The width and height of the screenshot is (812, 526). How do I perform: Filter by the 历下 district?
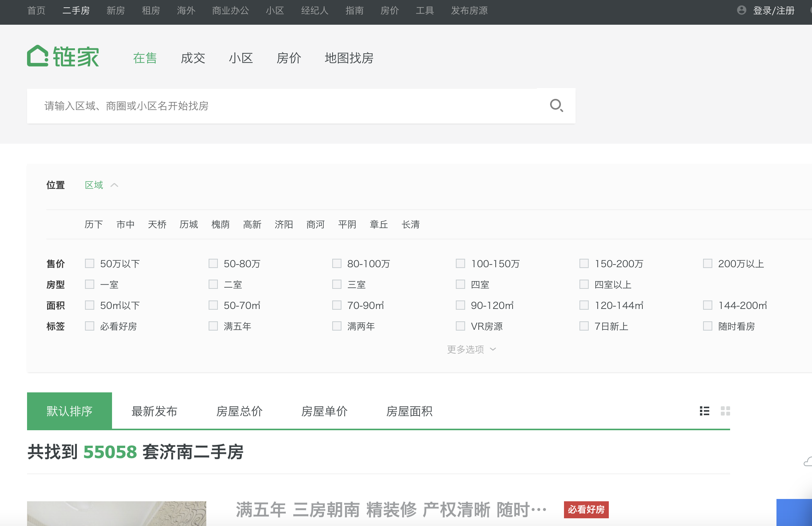point(94,224)
